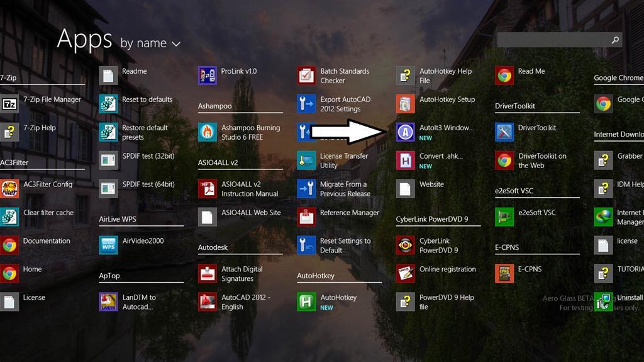Screen dimensions: 644x362
Task: Open the Readme document icon
Action: click(x=108, y=76)
